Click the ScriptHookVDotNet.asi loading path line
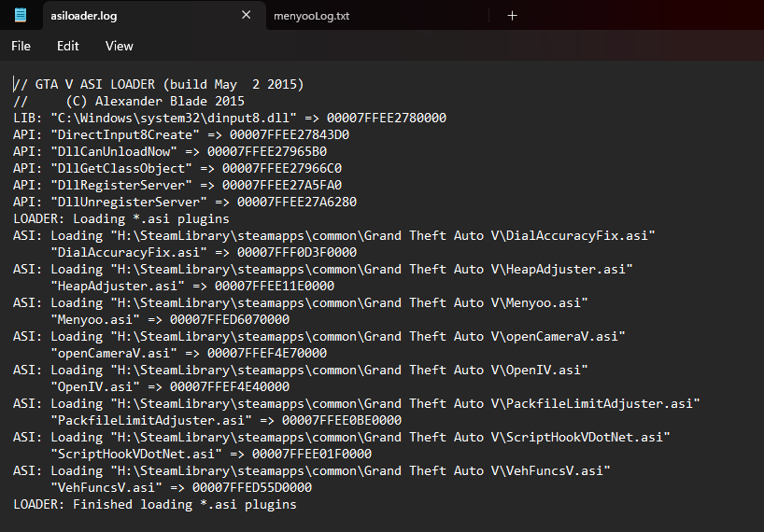This screenshot has width=764, height=532. click(342, 438)
